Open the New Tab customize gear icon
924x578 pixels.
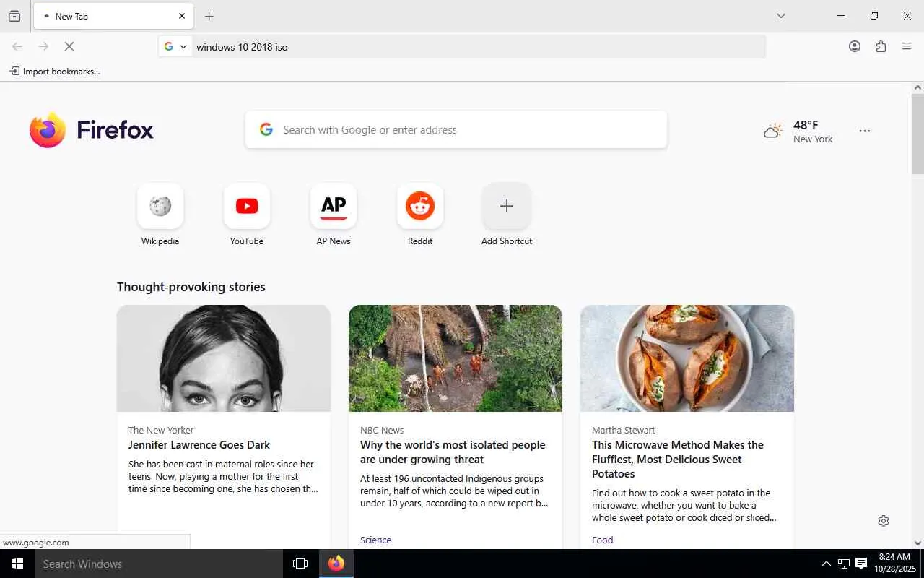tap(884, 521)
